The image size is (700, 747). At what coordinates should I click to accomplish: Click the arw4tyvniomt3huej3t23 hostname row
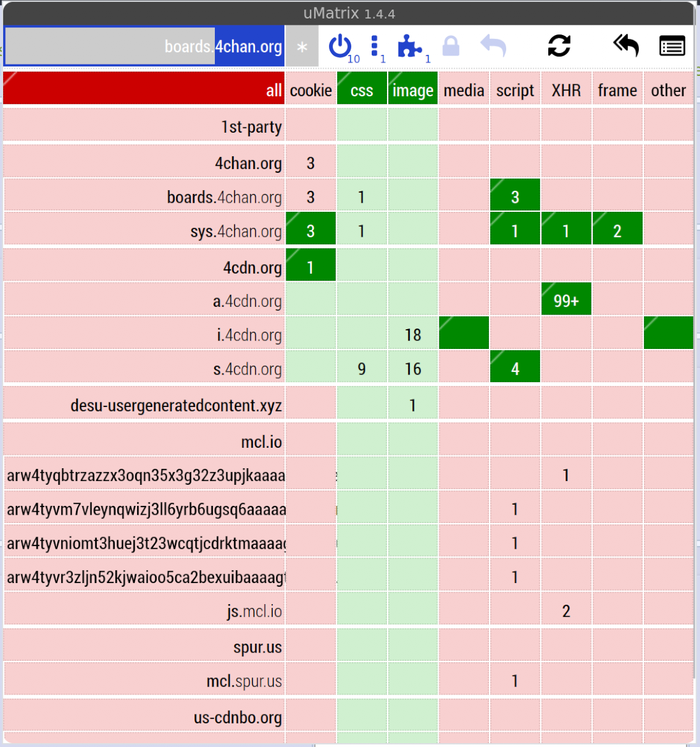(144, 541)
